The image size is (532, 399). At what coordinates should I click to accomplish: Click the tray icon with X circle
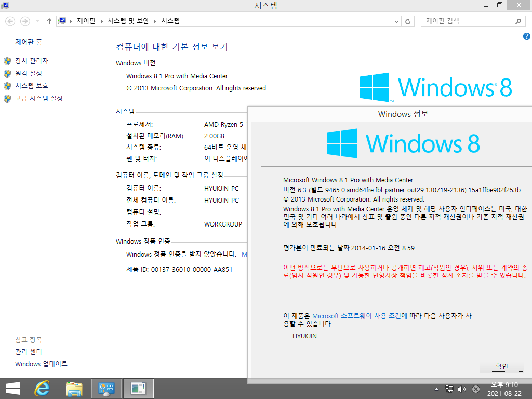click(476, 389)
